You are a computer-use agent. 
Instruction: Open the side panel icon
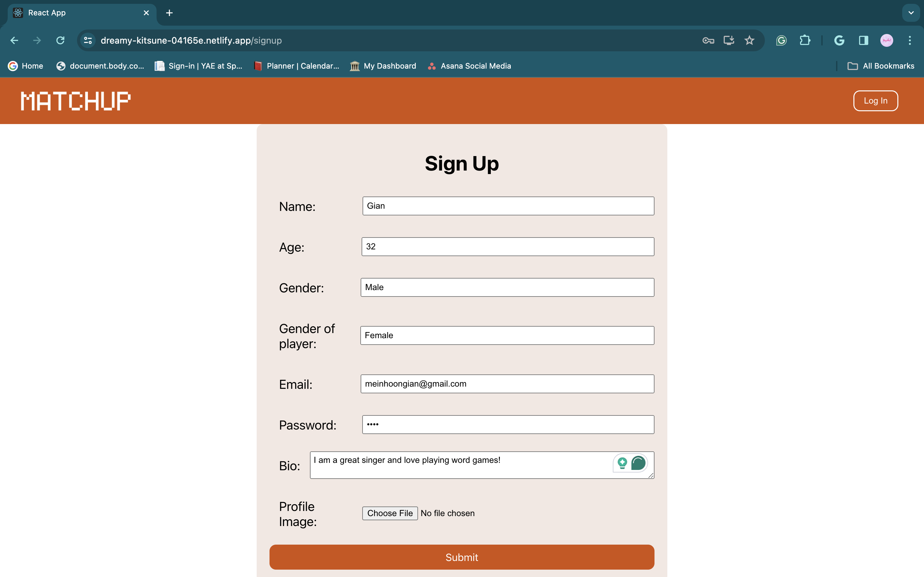click(863, 40)
